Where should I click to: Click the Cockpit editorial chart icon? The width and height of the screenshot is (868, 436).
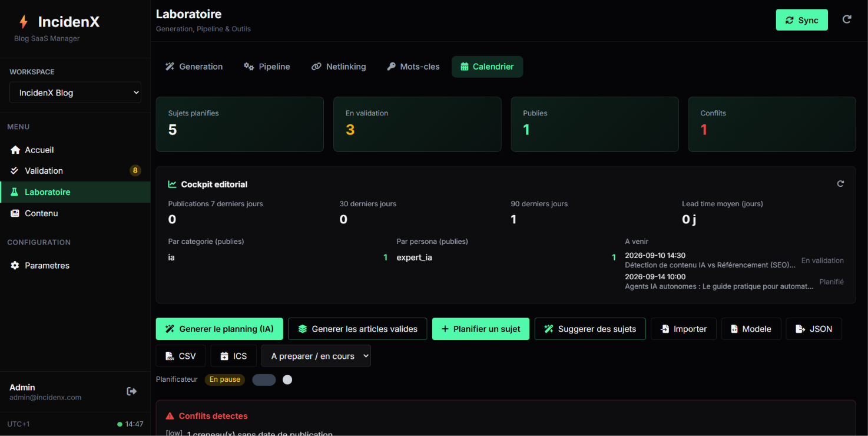[x=173, y=184]
